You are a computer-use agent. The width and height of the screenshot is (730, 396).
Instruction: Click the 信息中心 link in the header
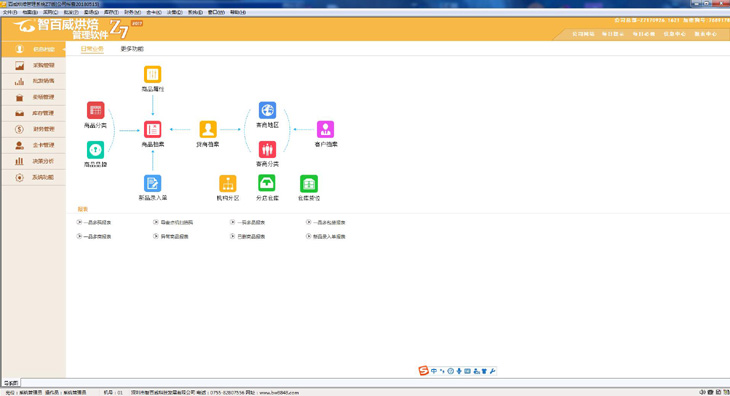(x=675, y=34)
